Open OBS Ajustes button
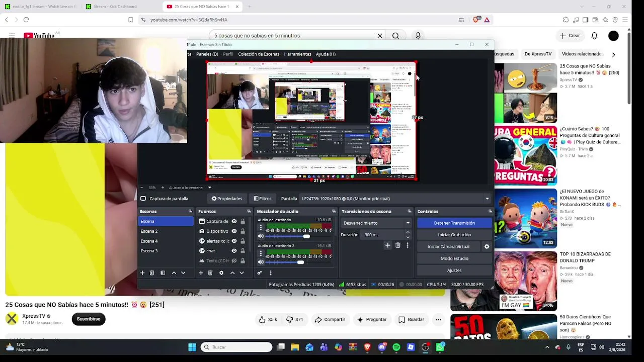The height and width of the screenshot is (362, 644). (454, 270)
